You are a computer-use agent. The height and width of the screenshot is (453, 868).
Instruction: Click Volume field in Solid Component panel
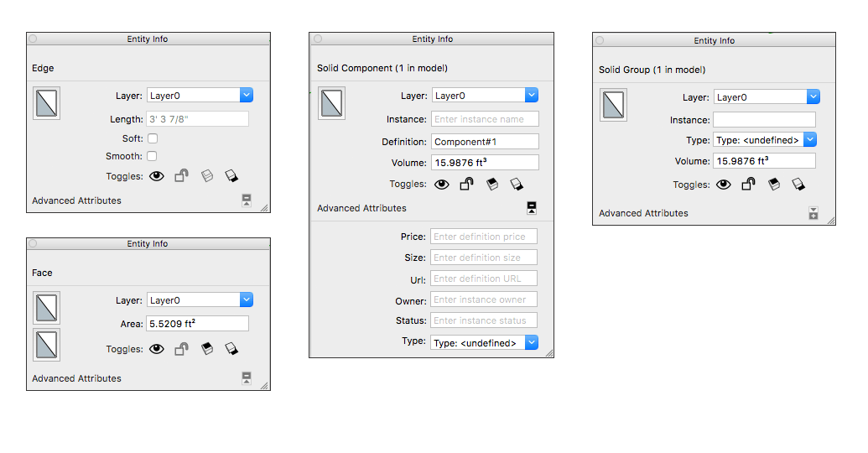pyautogui.click(x=485, y=163)
